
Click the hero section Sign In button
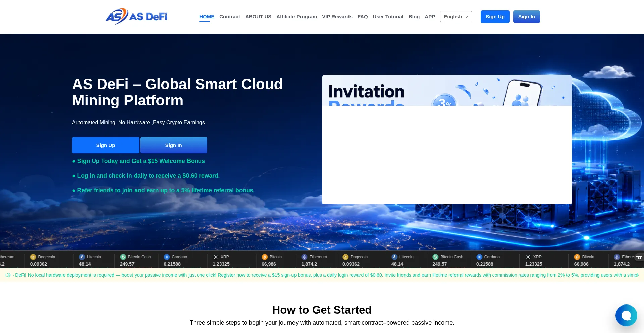[x=174, y=145]
